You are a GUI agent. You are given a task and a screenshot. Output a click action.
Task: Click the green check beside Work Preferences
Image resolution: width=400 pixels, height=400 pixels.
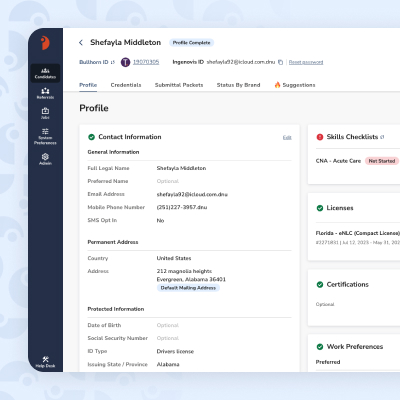click(x=320, y=347)
